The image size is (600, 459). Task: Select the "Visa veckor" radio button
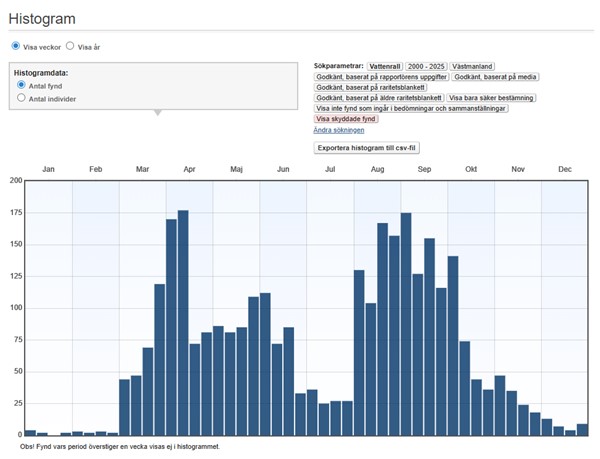point(16,46)
